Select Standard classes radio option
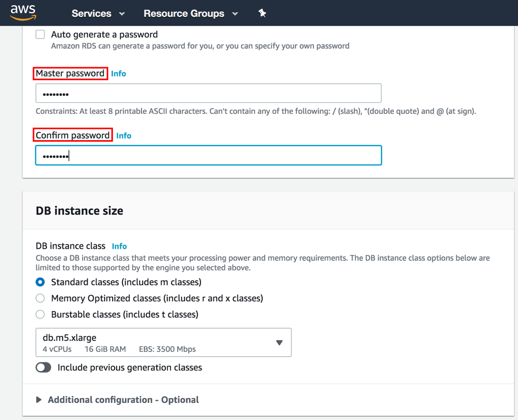The width and height of the screenshot is (518, 420). coord(40,282)
